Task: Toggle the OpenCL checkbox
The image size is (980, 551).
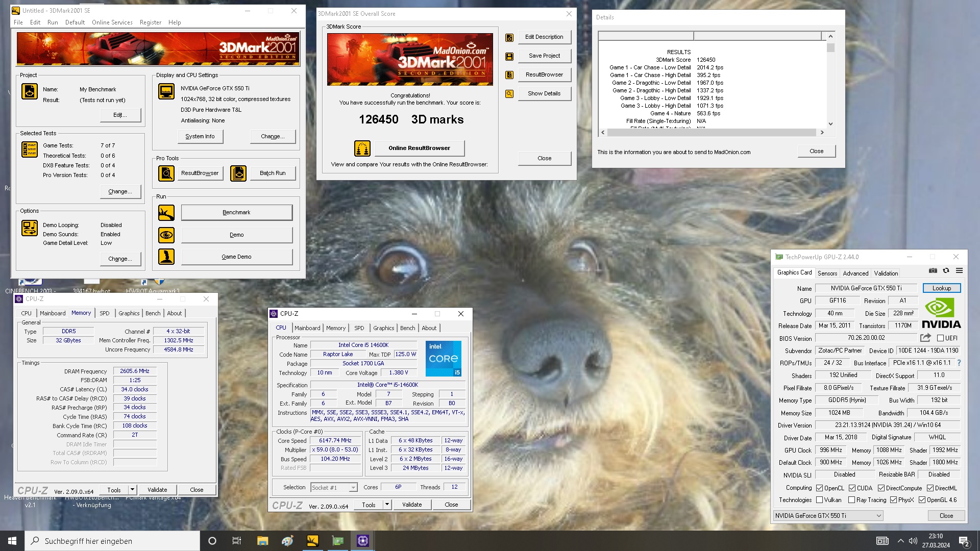Action: (819, 488)
